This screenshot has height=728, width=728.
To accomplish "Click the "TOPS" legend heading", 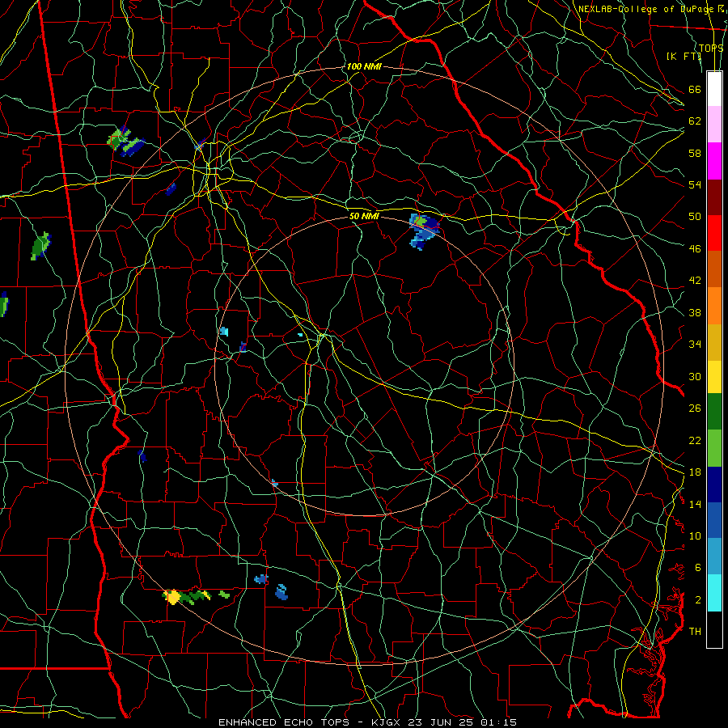I will click(711, 49).
